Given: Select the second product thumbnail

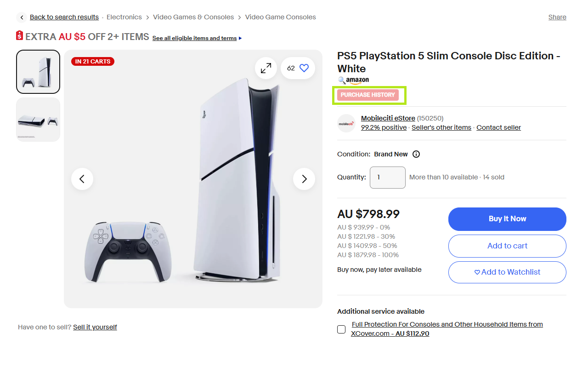Looking at the screenshot, I should pyautogui.click(x=38, y=119).
